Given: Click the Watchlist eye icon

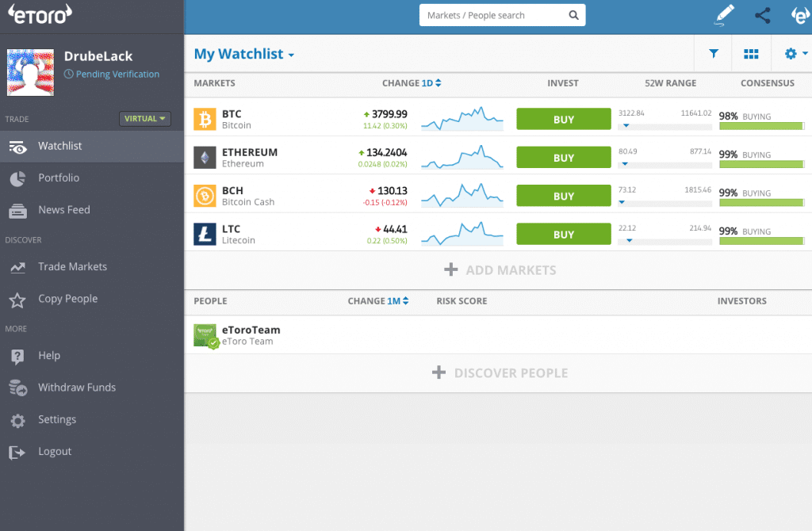Looking at the screenshot, I should 17,147.
